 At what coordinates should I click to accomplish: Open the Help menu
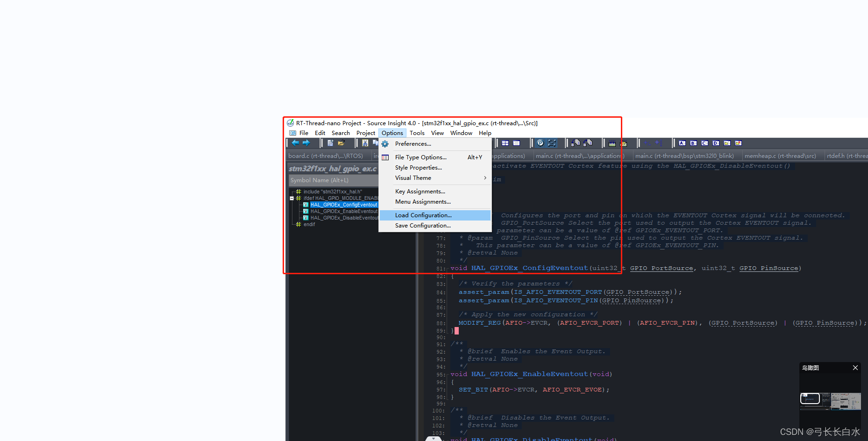coord(485,133)
